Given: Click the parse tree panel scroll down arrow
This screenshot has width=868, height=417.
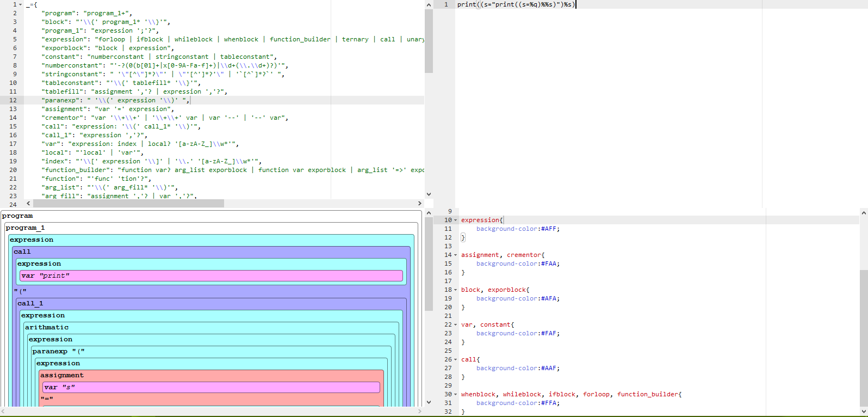Looking at the screenshot, I should click(x=429, y=402).
